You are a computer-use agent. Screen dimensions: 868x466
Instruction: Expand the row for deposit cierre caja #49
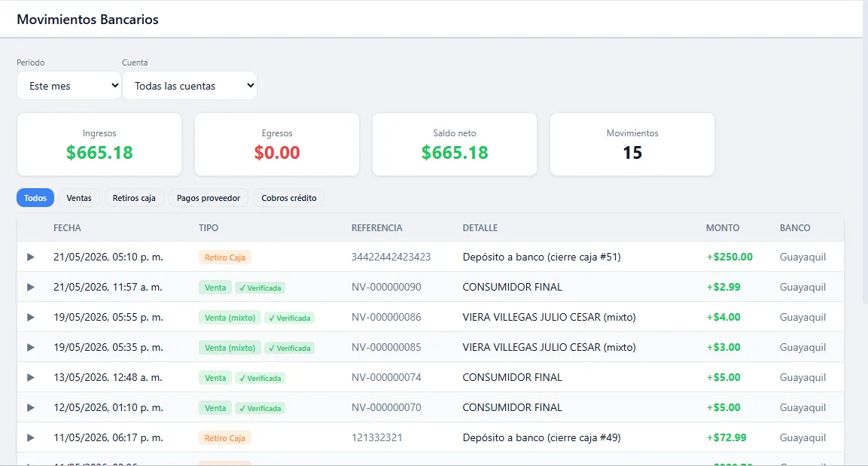pos(31,438)
